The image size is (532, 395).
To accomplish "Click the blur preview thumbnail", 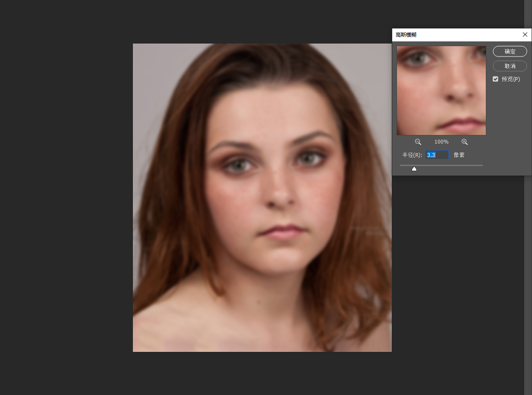I will pyautogui.click(x=441, y=91).
